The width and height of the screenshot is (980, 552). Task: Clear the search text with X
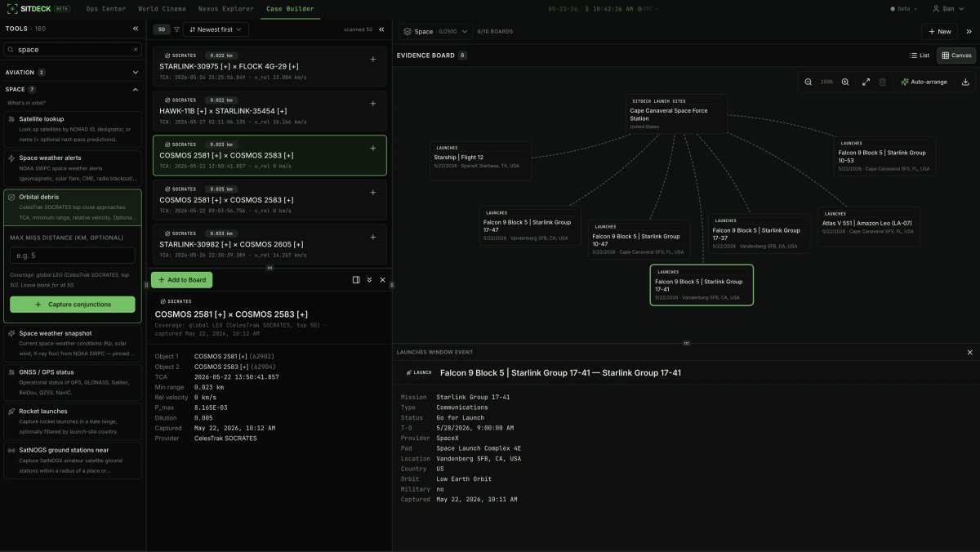tap(136, 50)
